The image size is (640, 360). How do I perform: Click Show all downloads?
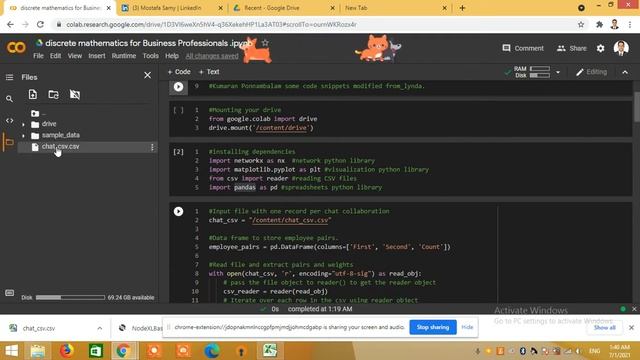tap(604, 328)
